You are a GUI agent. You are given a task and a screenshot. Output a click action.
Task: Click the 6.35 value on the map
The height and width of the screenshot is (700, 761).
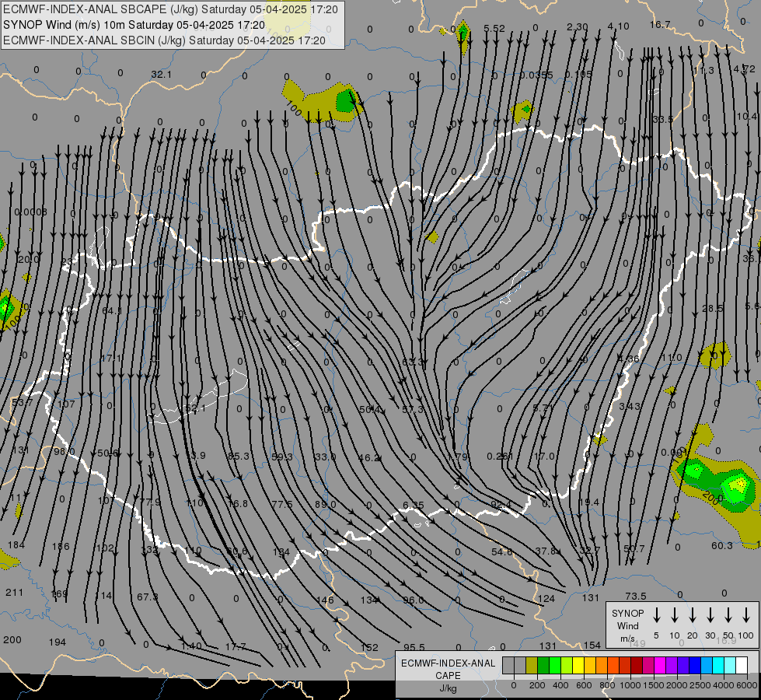click(x=413, y=506)
